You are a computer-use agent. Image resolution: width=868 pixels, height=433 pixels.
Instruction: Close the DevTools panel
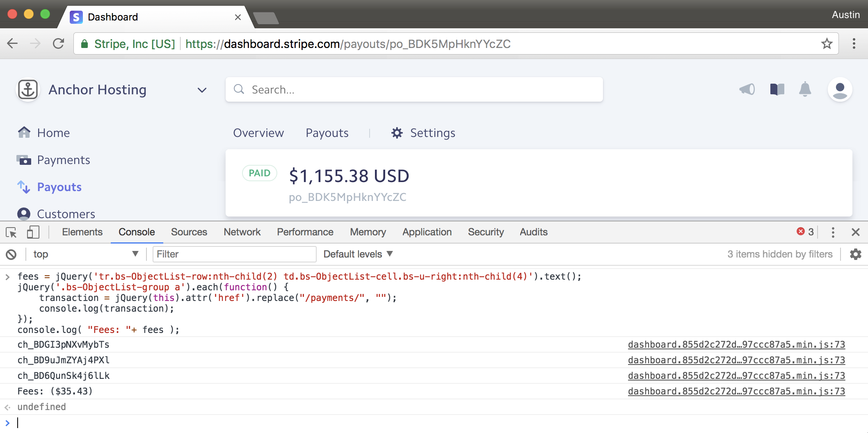[856, 232]
